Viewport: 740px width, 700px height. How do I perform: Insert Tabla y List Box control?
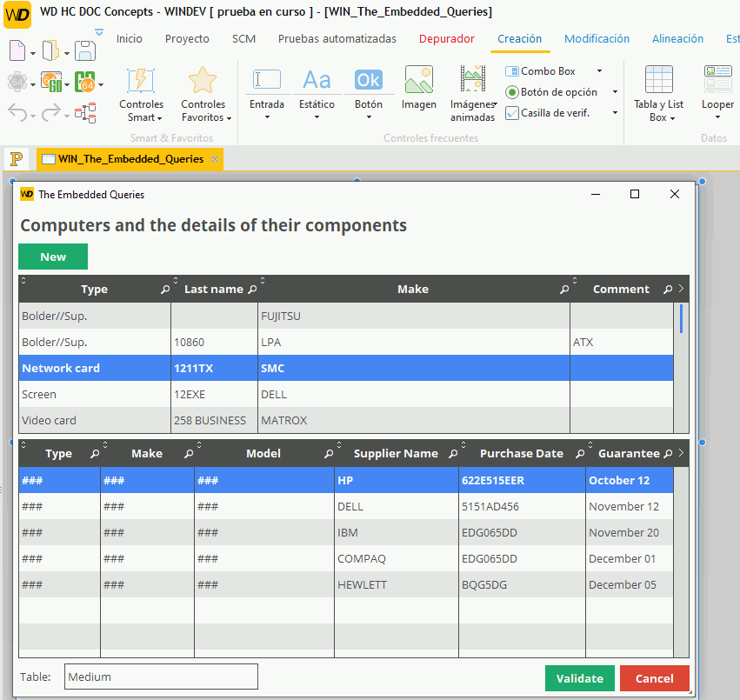659,79
